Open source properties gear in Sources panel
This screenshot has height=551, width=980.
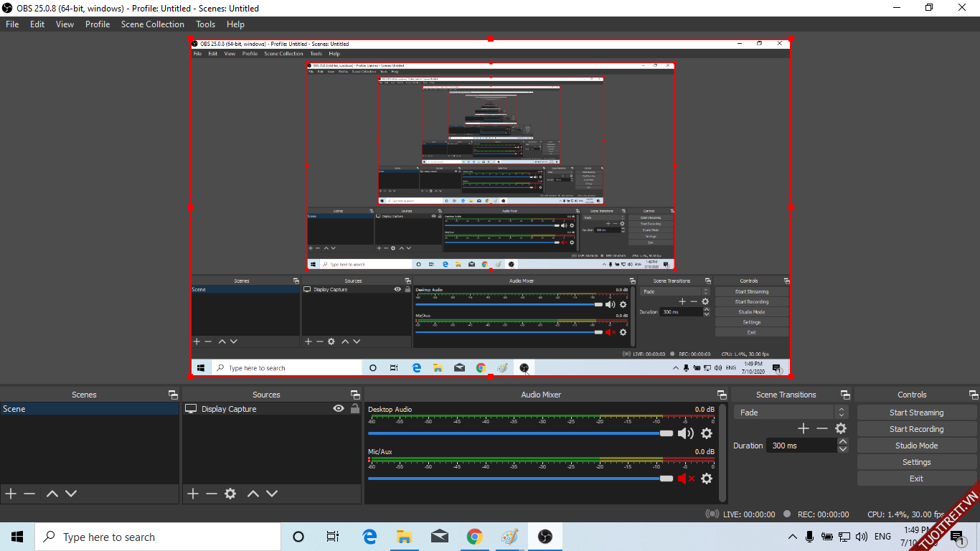230,494
